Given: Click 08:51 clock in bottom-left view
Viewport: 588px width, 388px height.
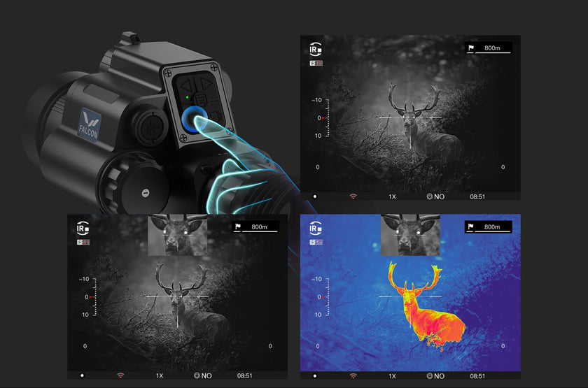Looking at the screenshot, I should pyautogui.click(x=244, y=375).
